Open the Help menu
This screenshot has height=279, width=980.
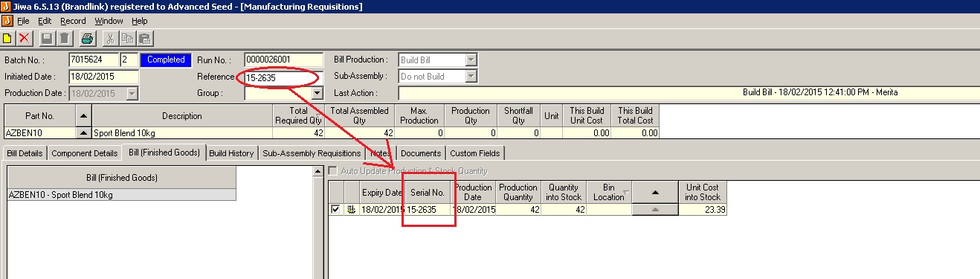click(x=140, y=21)
